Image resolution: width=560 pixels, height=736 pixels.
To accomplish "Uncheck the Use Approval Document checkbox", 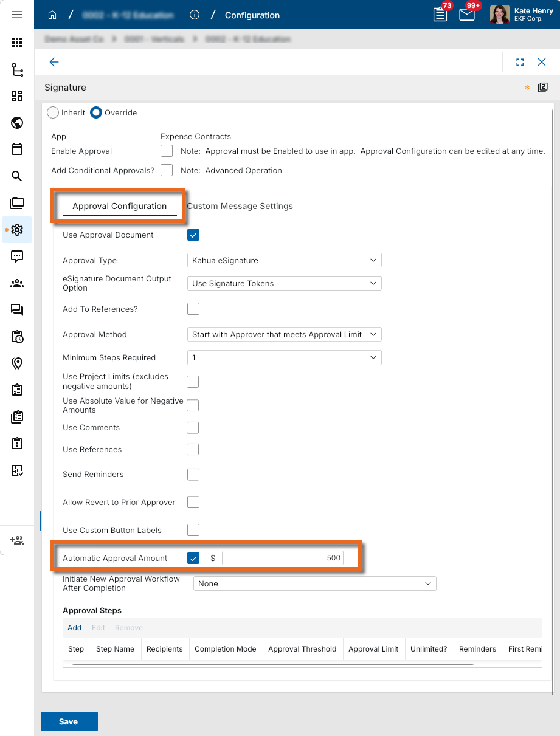I will click(x=193, y=235).
